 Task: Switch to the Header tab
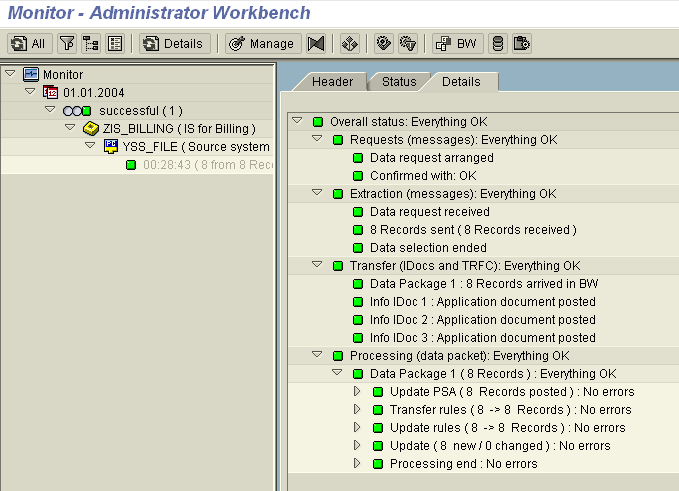pos(332,82)
